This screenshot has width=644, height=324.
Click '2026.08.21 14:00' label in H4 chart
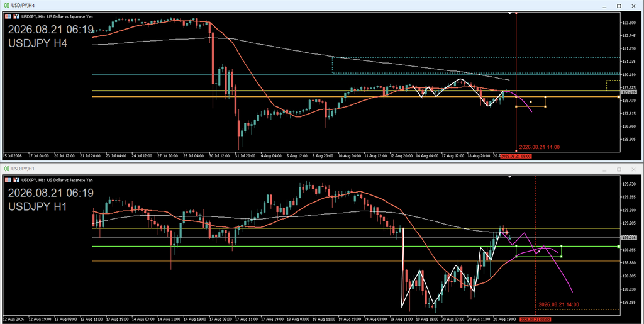pos(539,147)
